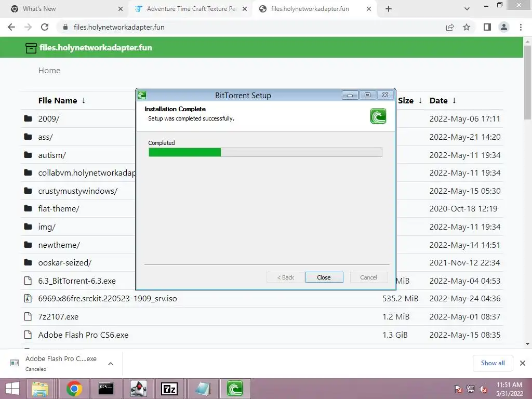Click the lock icon in address bar
Viewport: 532px width, 399px height.
[65, 27]
